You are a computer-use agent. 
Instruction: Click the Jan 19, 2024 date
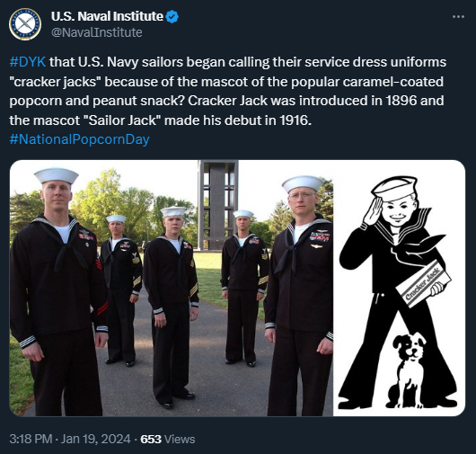[96, 439]
